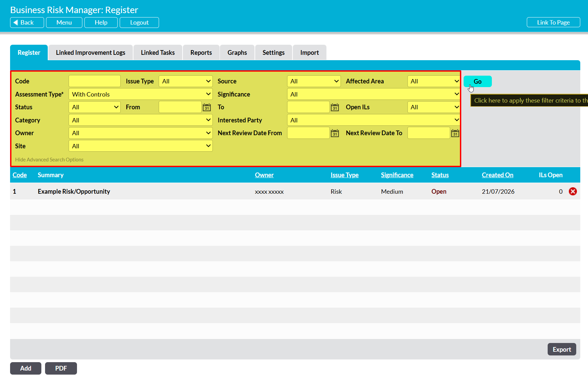Expand the Issue Type dropdown
The height and width of the screenshot is (383, 588).
[186, 81]
